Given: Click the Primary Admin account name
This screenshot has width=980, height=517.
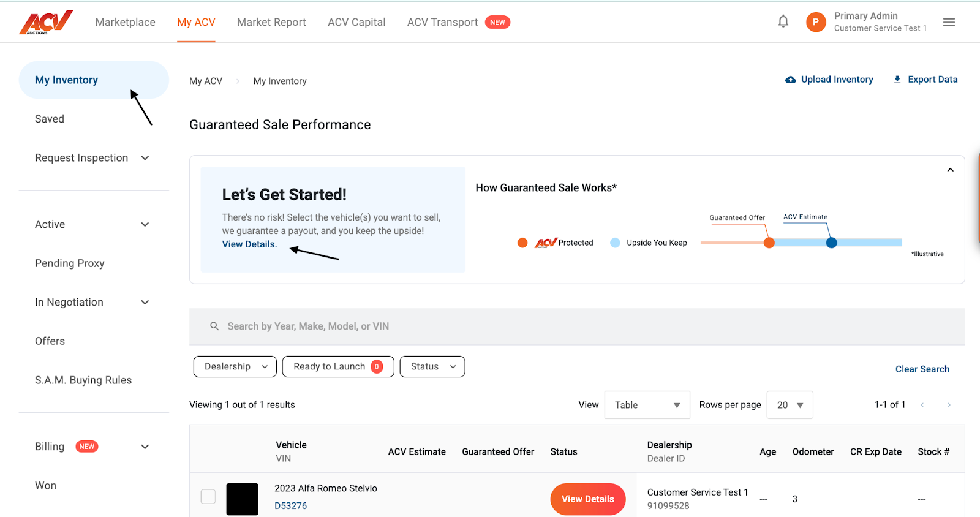Looking at the screenshot, I should (865, 16).
